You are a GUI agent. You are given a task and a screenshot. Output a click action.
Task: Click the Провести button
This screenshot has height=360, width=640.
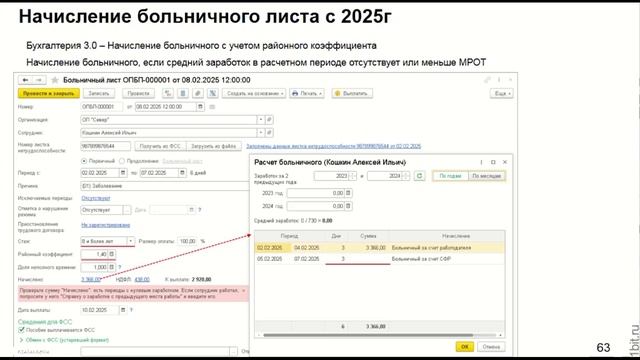138,93
